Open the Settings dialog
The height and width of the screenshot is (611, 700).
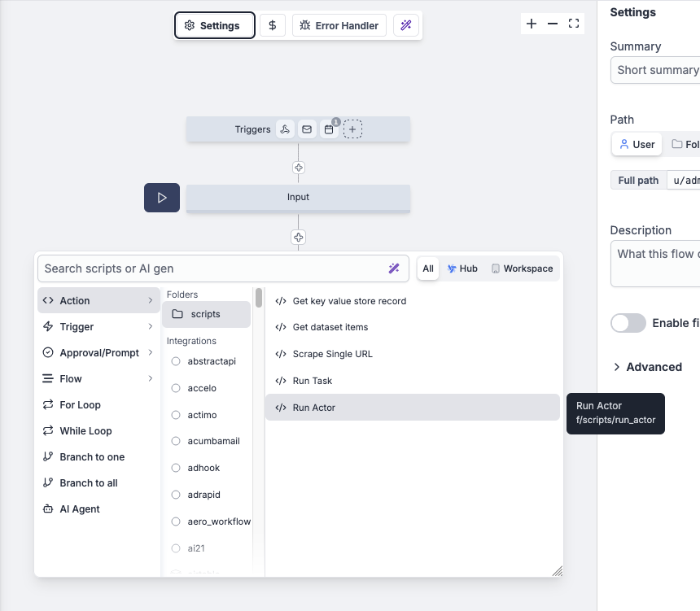click(214, 25)
